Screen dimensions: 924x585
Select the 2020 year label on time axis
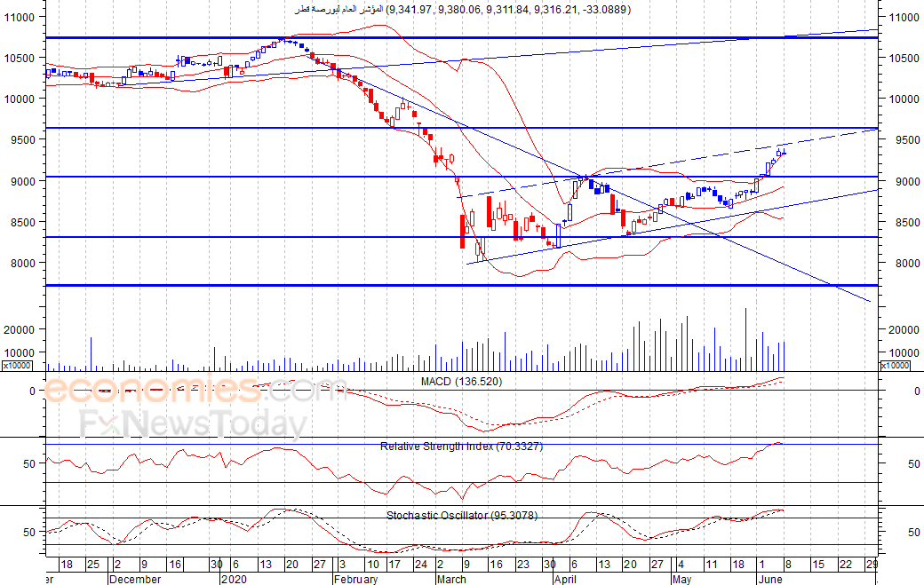pos(234,579)
